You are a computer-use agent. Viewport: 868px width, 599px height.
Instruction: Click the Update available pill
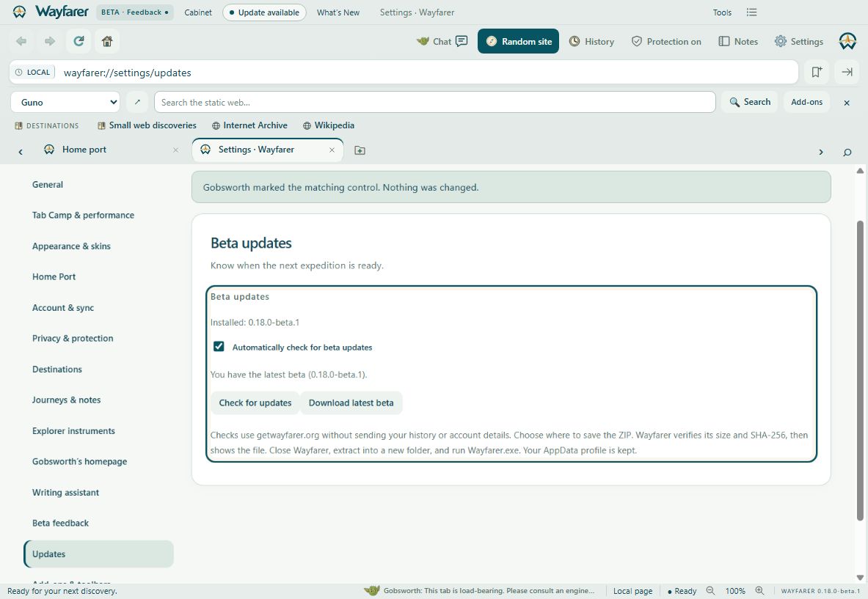click(x=264, y=12)
